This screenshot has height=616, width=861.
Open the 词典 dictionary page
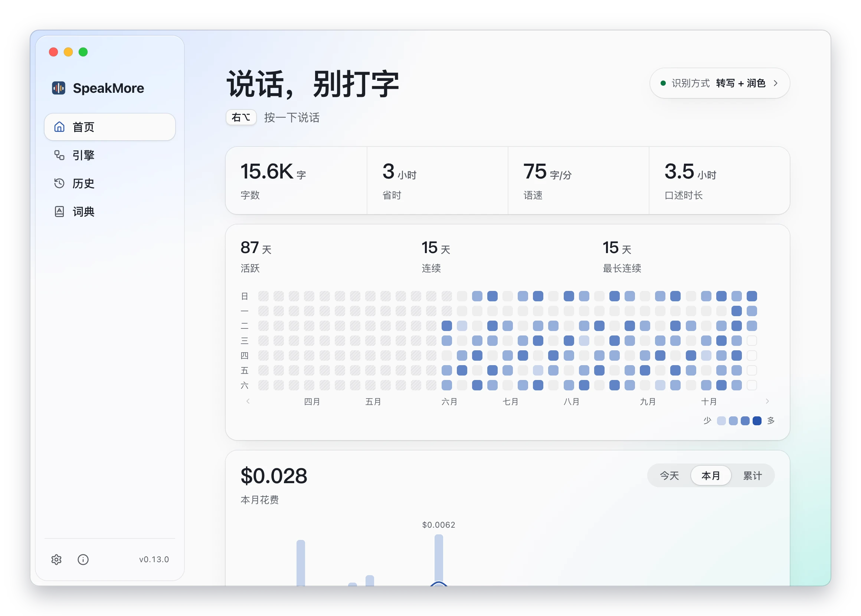point(109,211)
